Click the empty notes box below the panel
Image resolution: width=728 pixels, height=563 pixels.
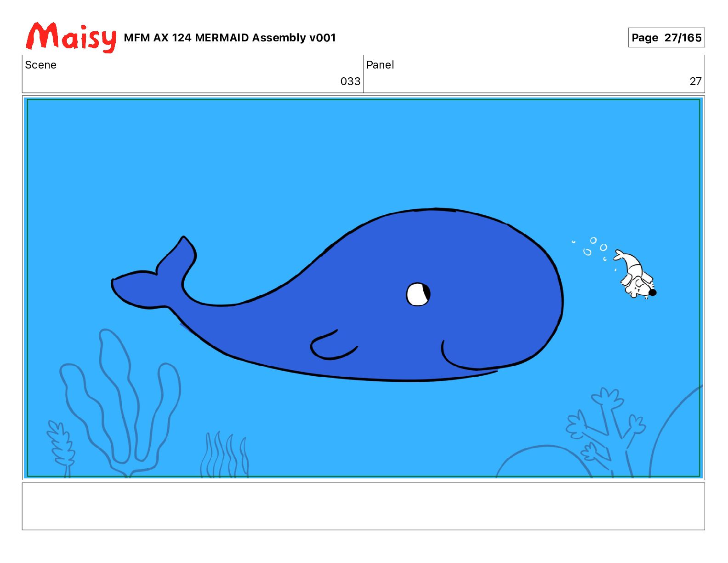point(363,506)
